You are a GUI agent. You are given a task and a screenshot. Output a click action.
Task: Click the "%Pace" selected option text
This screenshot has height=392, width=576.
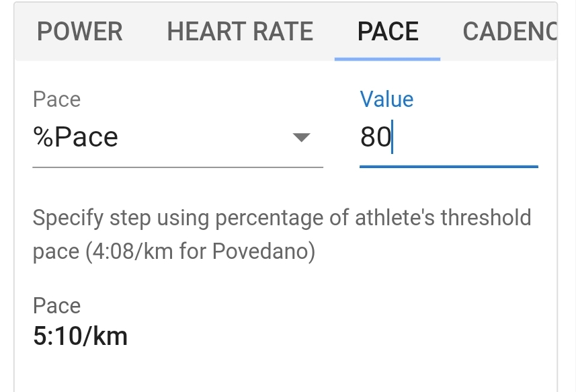tap(76, 137)
